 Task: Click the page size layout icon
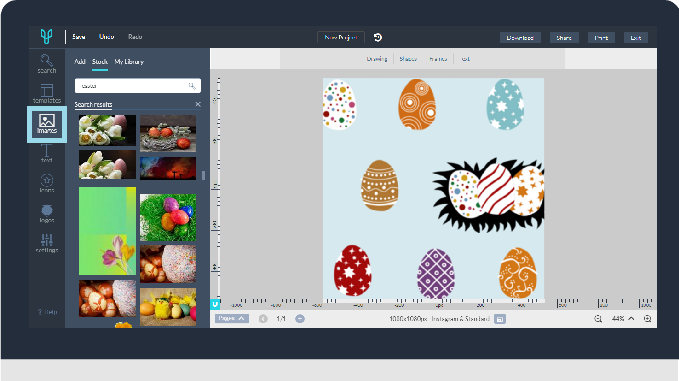tap(500, 319)
